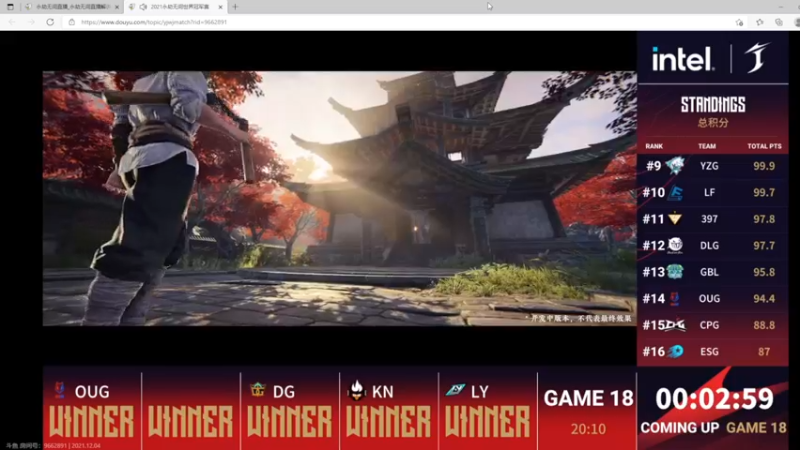Viewport: 800px width, 450px height.
Task: Click the temple gameplay video preview
Action: 340,198
